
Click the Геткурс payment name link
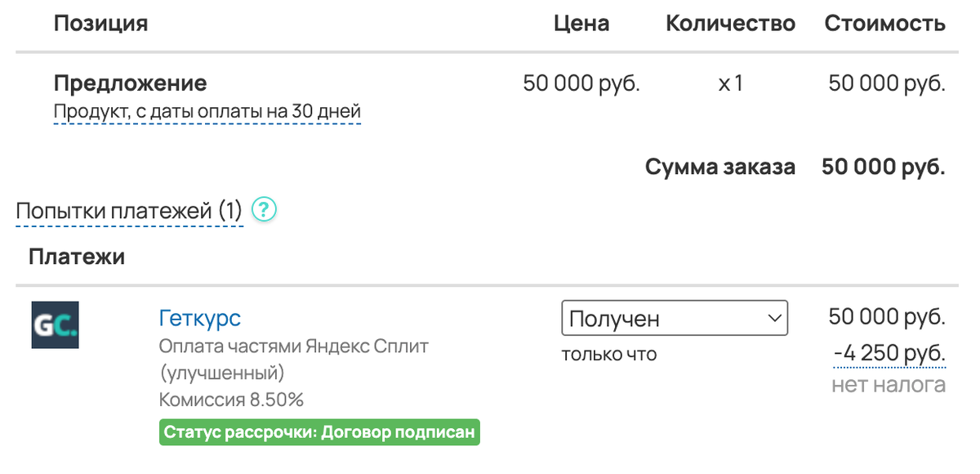(x=199, y=318)
